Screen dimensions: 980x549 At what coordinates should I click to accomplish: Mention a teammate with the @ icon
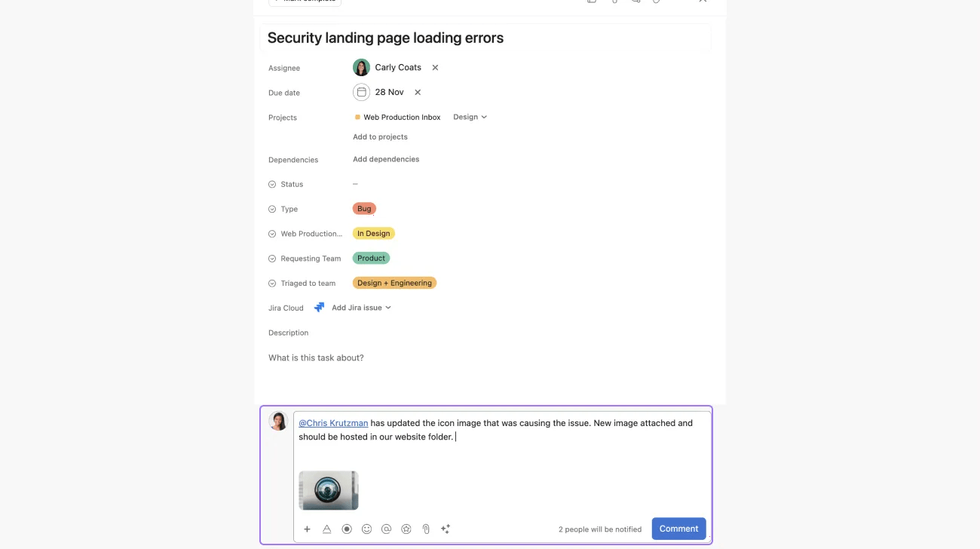386,529
